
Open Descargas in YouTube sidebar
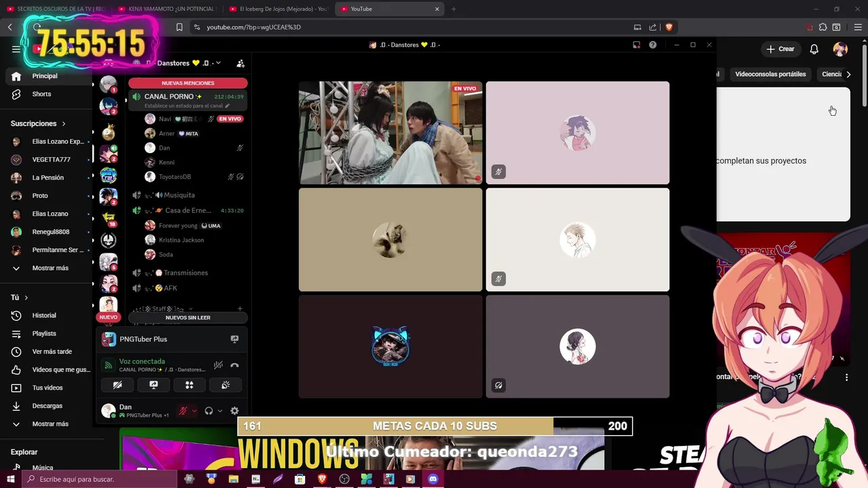click(x=49, y=405)
